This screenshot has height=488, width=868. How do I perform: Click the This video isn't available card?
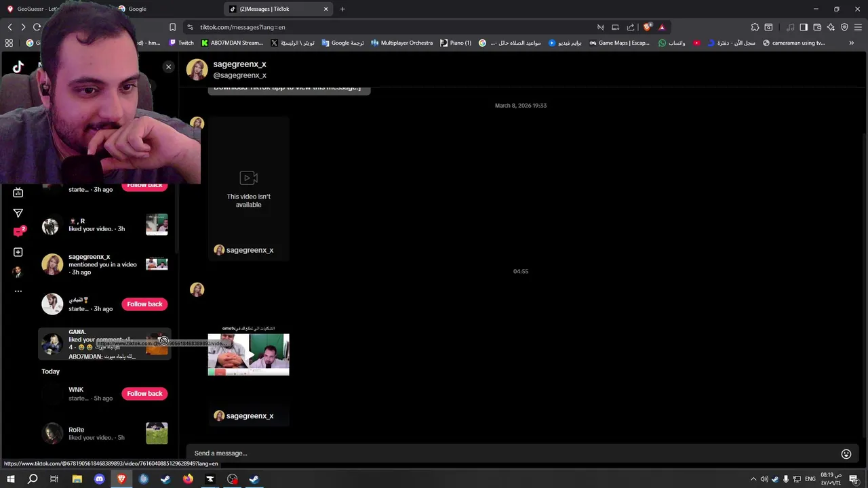coord(248,188)
